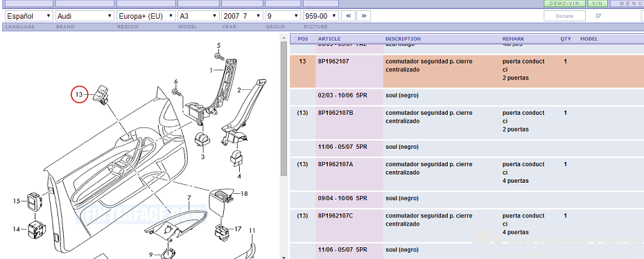Click the Donate button
The width and height of the screenshot is (644, 259).
click(564, 16)
